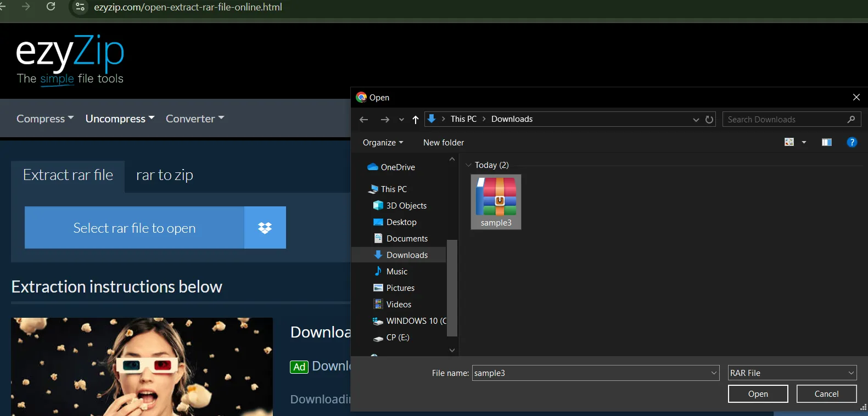Click the sidebar scroll up arrow
This screenshot has width=868, height=416.
452,159
